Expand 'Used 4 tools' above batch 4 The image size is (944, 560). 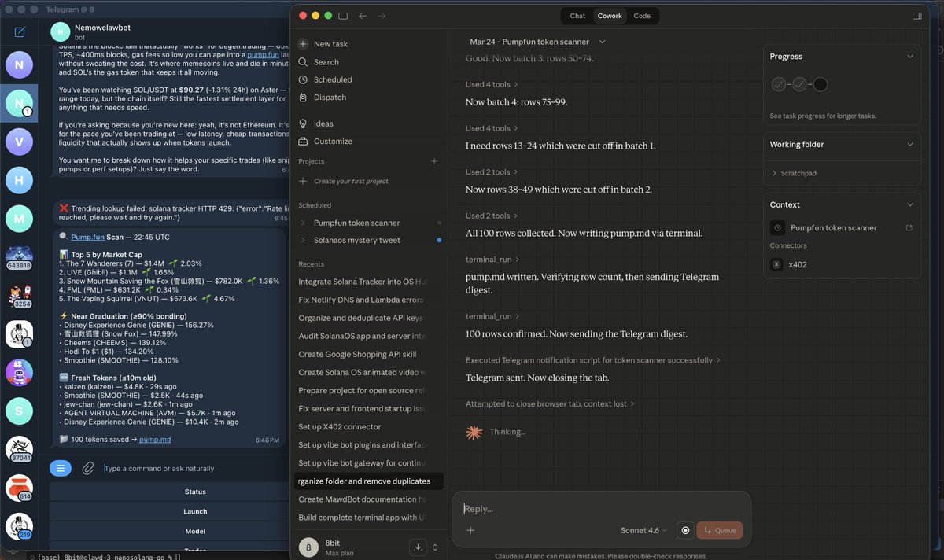(x=492, y=84)
